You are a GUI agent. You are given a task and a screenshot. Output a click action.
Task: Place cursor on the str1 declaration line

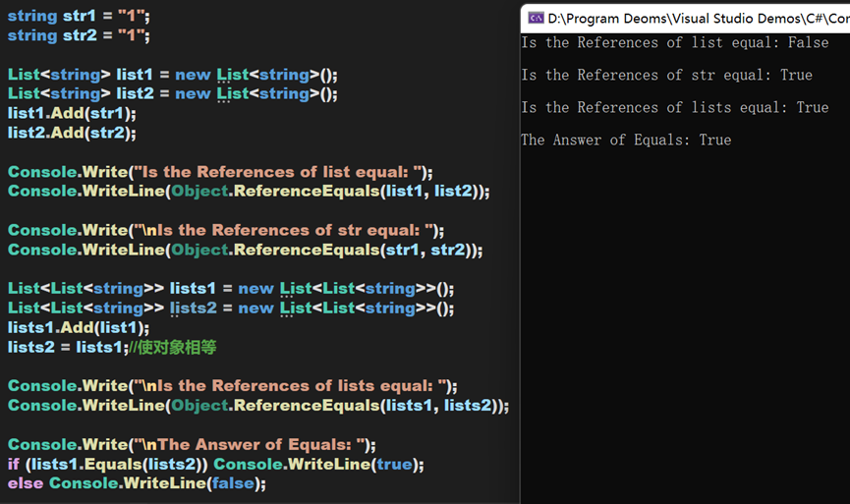pos(79,16)
